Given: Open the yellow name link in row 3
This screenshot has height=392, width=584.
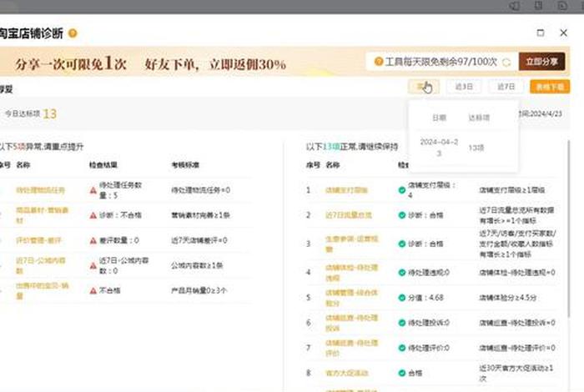Looking at the screenshot, I should tap(352, 244).
